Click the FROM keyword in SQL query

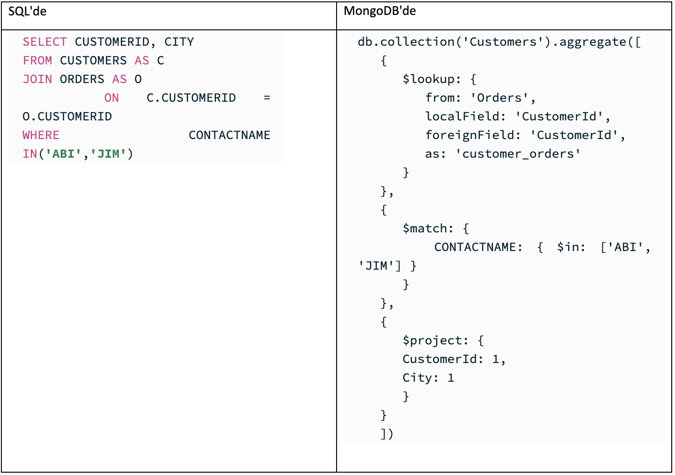37,61
